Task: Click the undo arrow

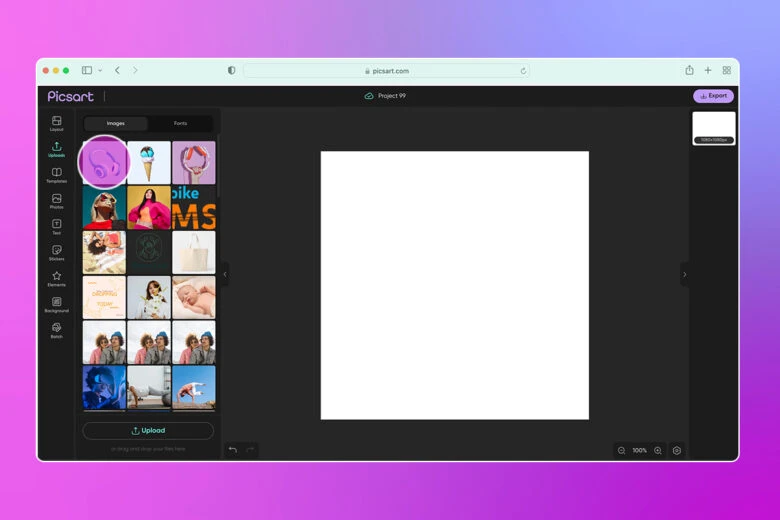Action: pyautogui.click(x=233, y=450)
